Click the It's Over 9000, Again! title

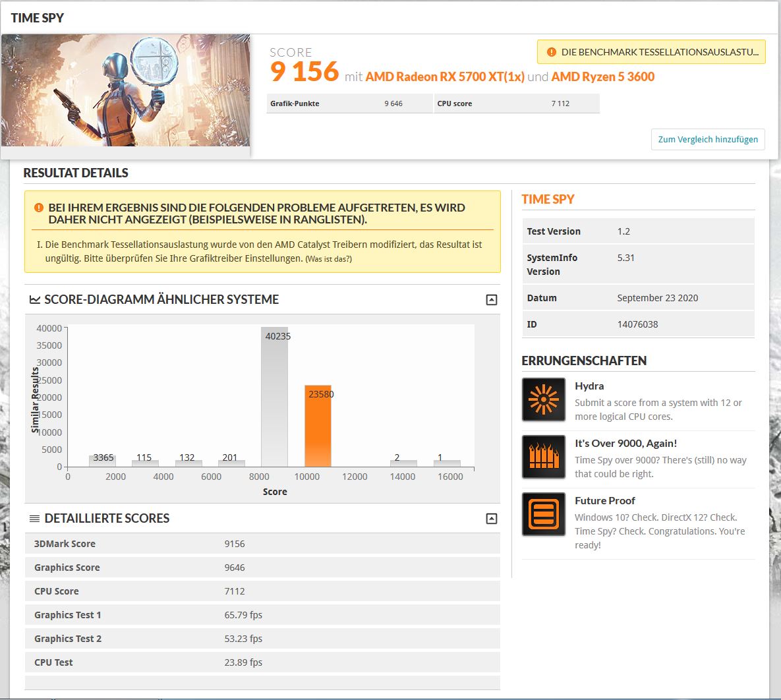pos(625,444)
